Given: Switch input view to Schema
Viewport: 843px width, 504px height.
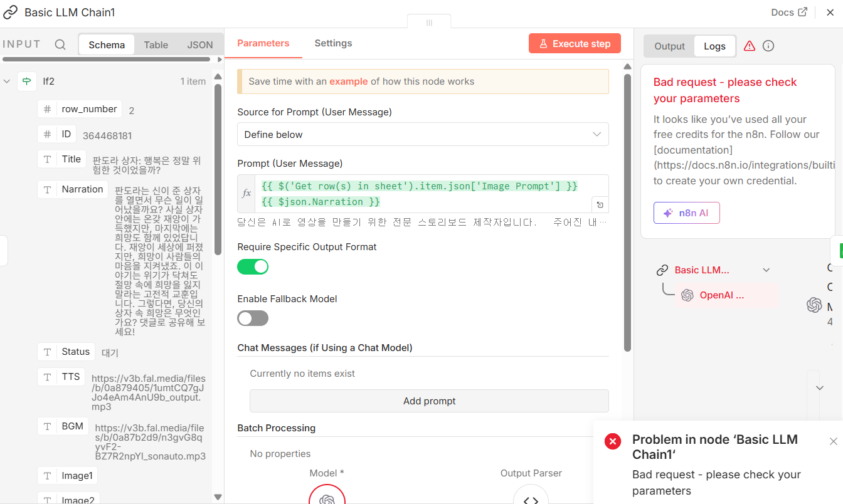Looking at the screenshot, I should (x=107, y=45).
